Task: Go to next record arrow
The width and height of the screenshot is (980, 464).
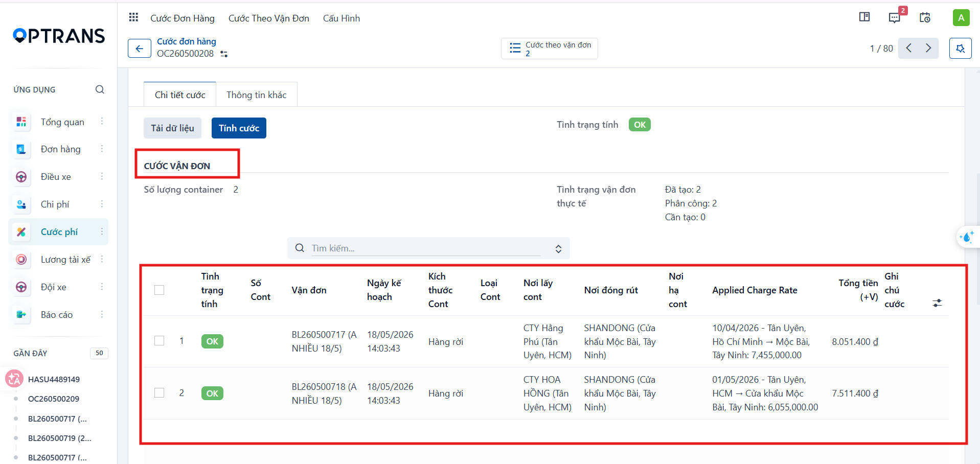Action: [928, 48]
